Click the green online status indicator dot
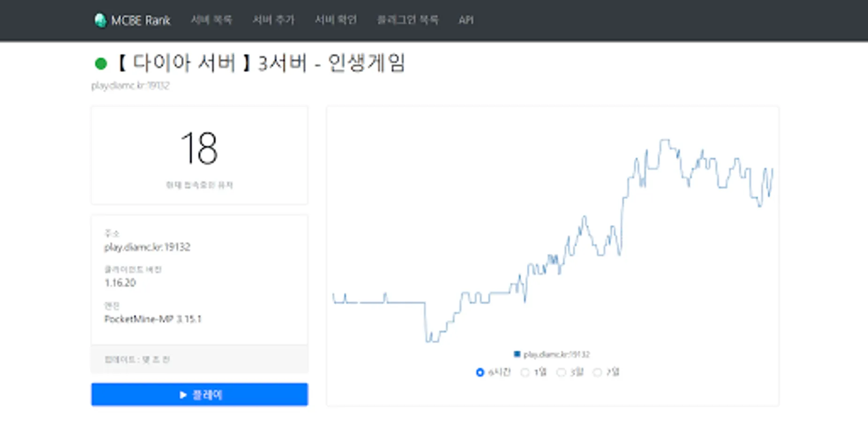Image resolution: width=868 pixels, height=422 pixels. tap(100, 62)
